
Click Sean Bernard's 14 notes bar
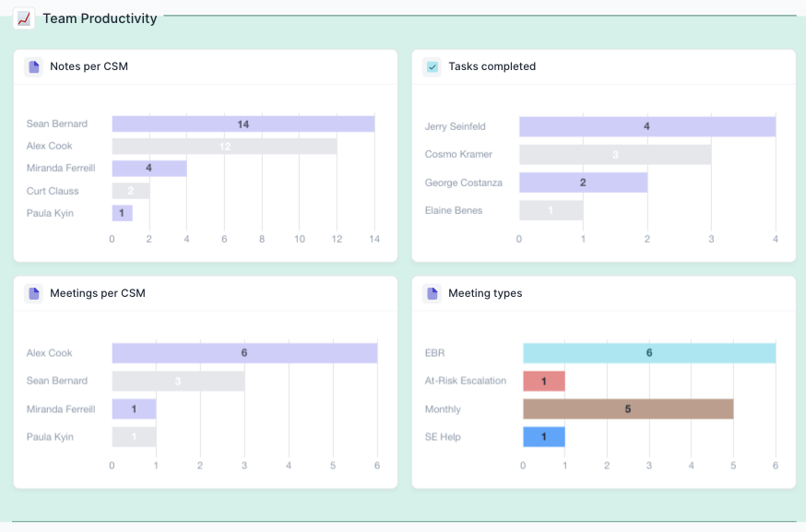point(243,124)
